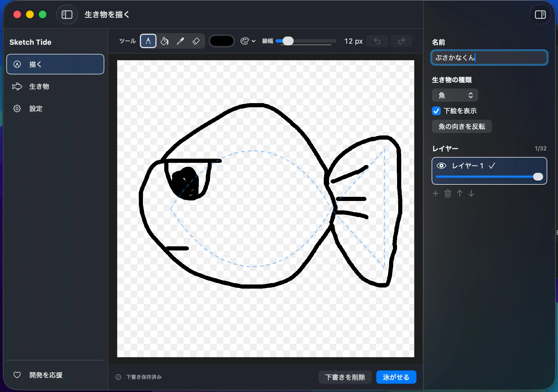Viewport: 558px width, 392px height.
Task: Toggle the left sidebar panel
Action: 67,14
